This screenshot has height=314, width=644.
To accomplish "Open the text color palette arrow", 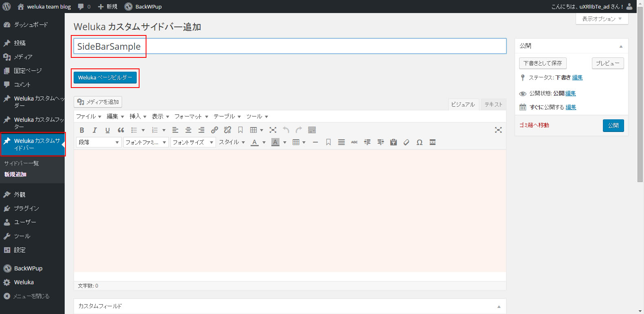I will click(x=264, y=142).
